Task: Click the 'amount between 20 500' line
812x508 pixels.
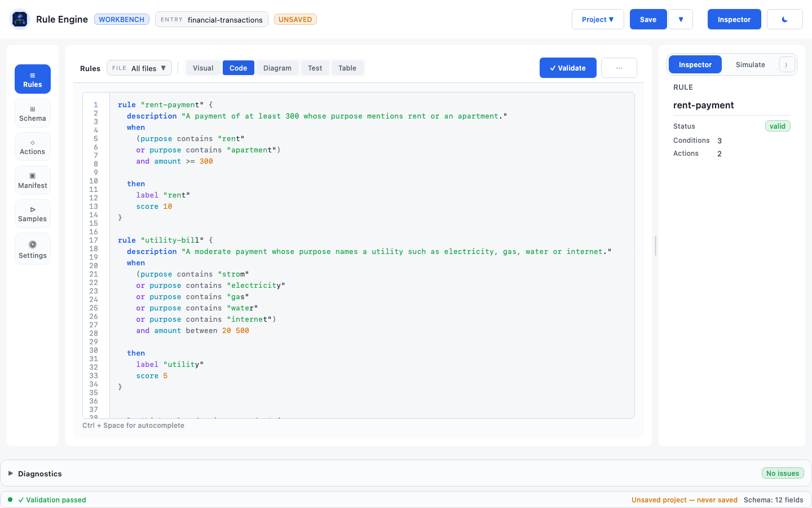Action: click(x=192, y=330)
